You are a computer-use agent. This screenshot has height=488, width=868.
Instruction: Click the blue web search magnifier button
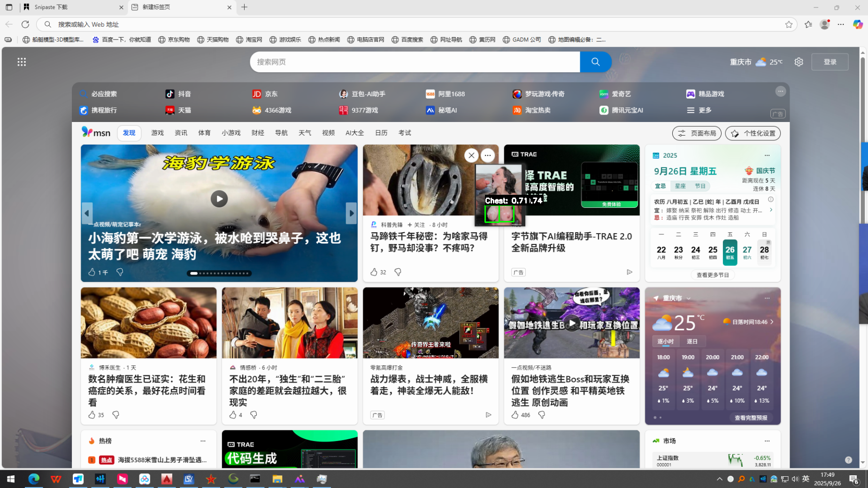pos(595,62)
